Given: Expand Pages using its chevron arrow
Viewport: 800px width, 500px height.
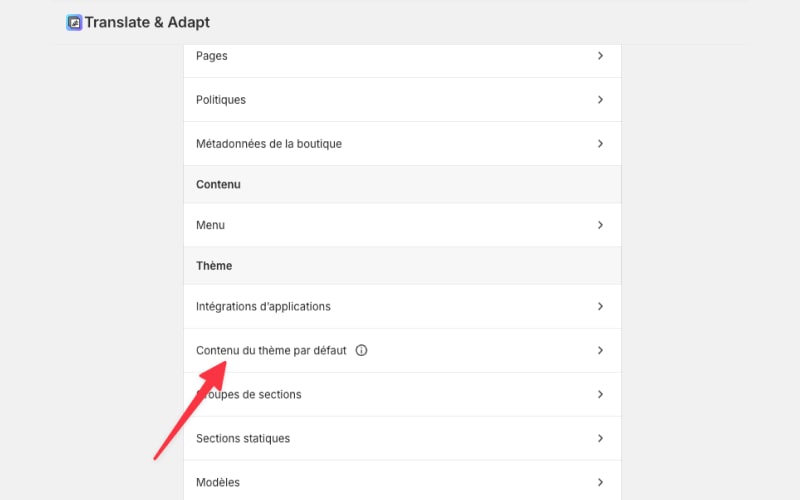Looking at the screenshot, I should pyautogui.click(x=600, y=56).
